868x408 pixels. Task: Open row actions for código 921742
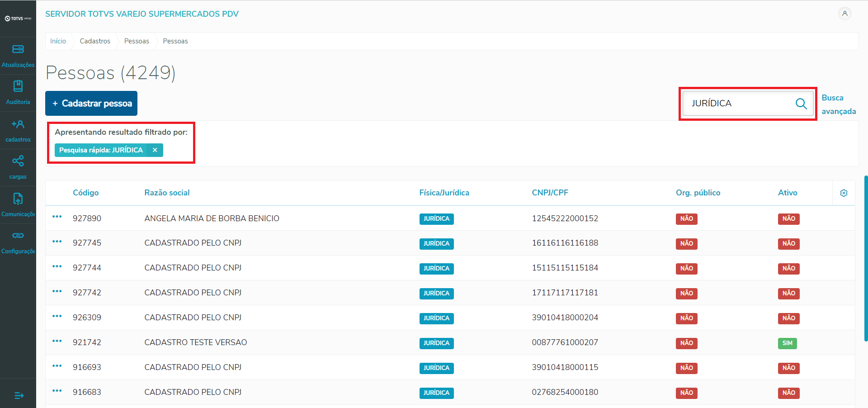click(57, 341)
